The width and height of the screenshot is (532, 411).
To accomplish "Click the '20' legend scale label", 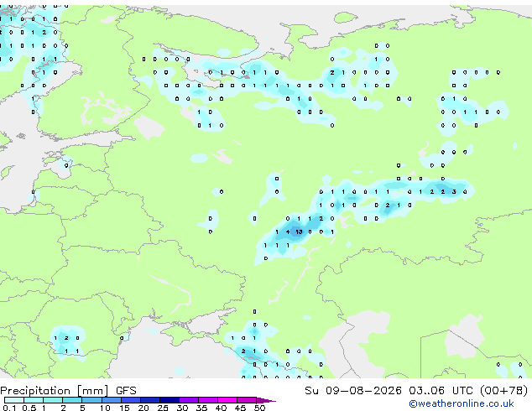I will [x=143, y=408].
